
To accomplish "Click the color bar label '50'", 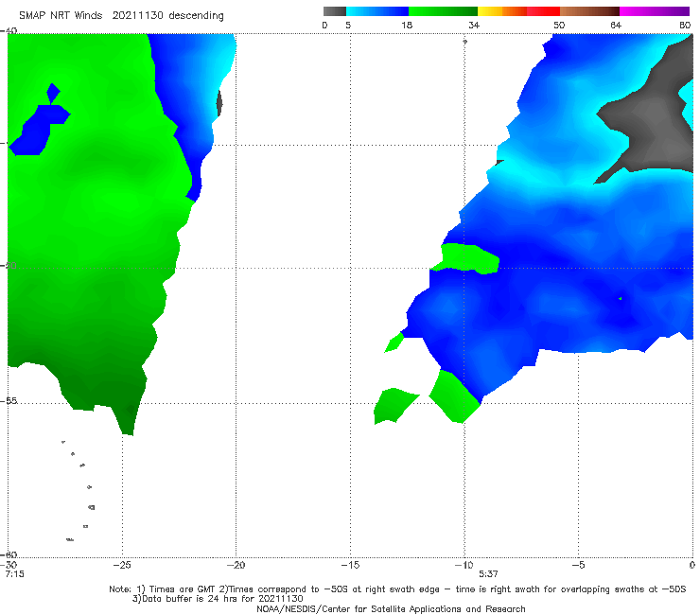I will [x=559, y=25].
